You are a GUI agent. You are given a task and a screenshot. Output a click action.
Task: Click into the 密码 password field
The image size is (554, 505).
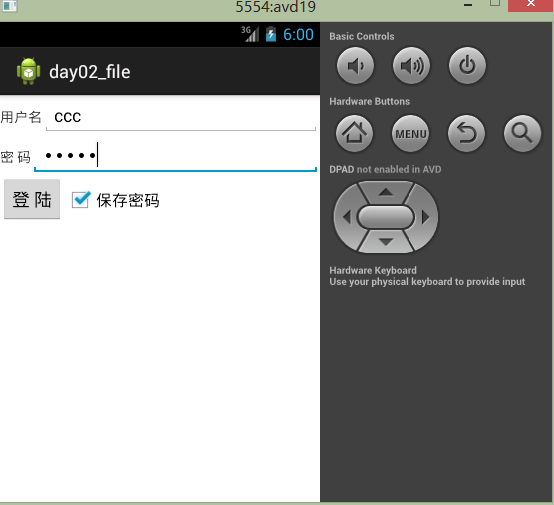pyautogui.click(x=175, y=156)
